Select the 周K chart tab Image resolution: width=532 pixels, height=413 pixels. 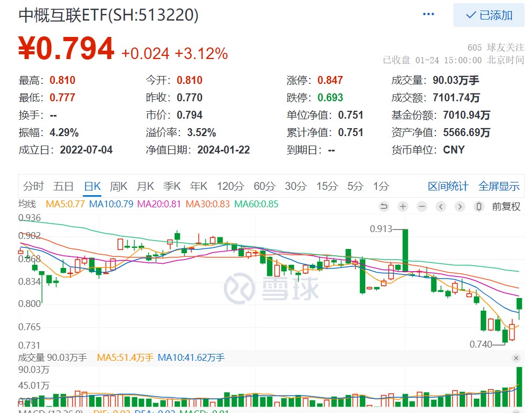pos(118,186)
